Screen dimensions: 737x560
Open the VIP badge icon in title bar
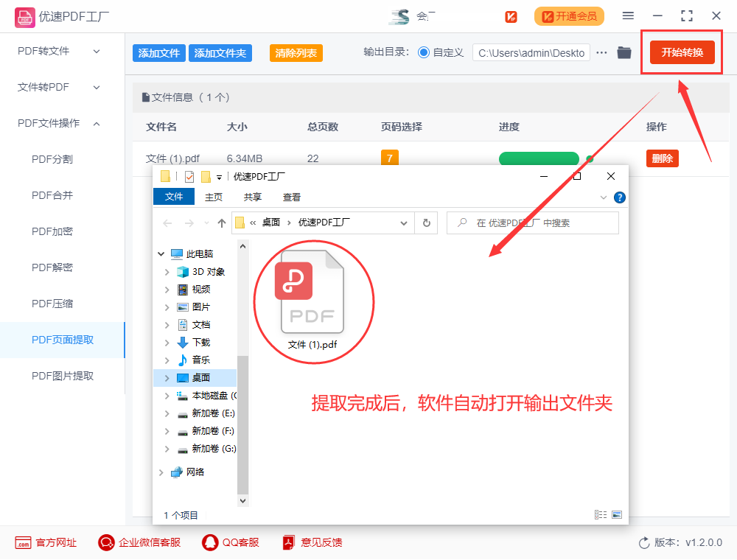point(511,17)
